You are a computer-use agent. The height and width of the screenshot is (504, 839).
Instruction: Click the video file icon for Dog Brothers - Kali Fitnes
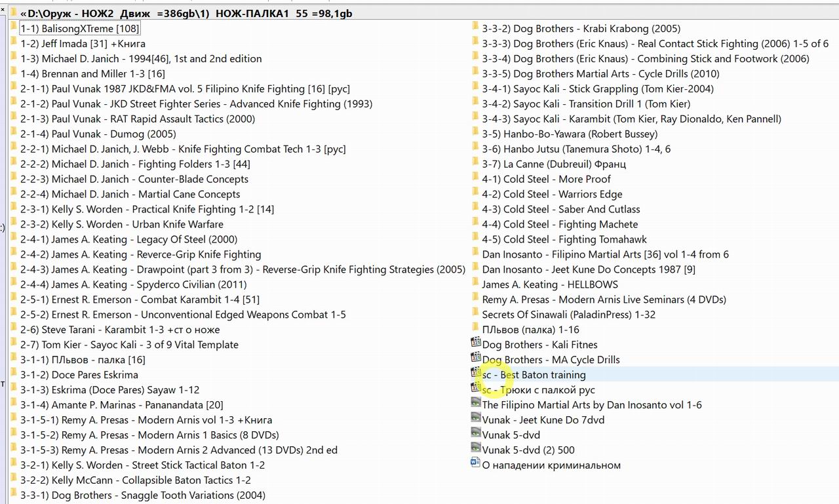(476, 343)
